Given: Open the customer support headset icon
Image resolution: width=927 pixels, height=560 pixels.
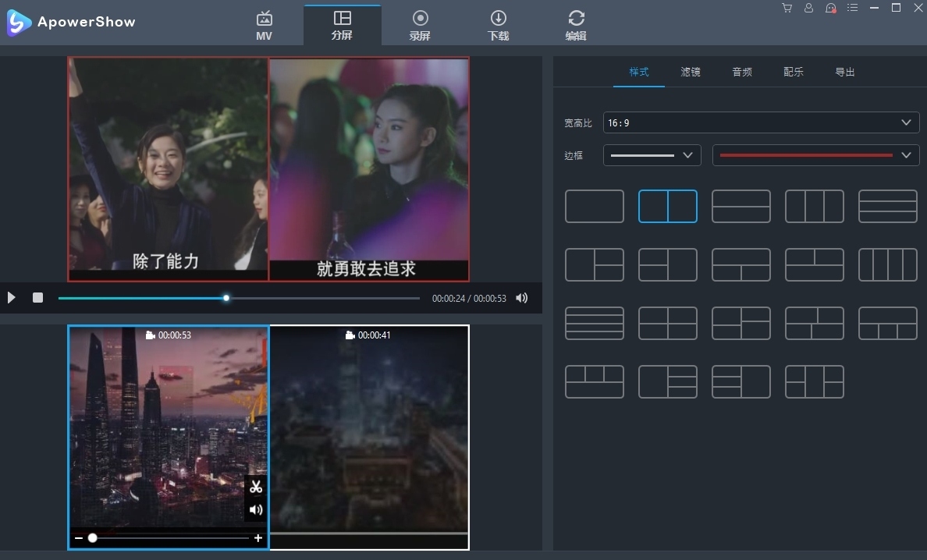Looking at the screenshot, I should point(830,8).
